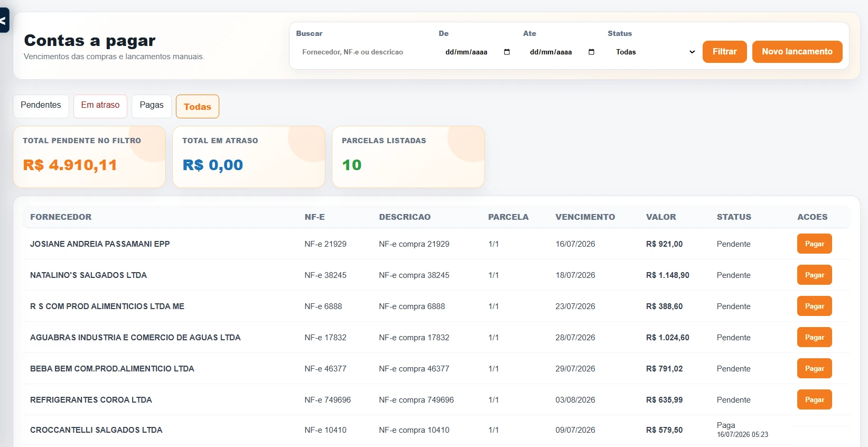Viewport: 868px width, 447px height.
Task: Select BEBA BEM COM.PROD.ALIMENTICIO LTDA supplier
Action: (x=112, y=369)
